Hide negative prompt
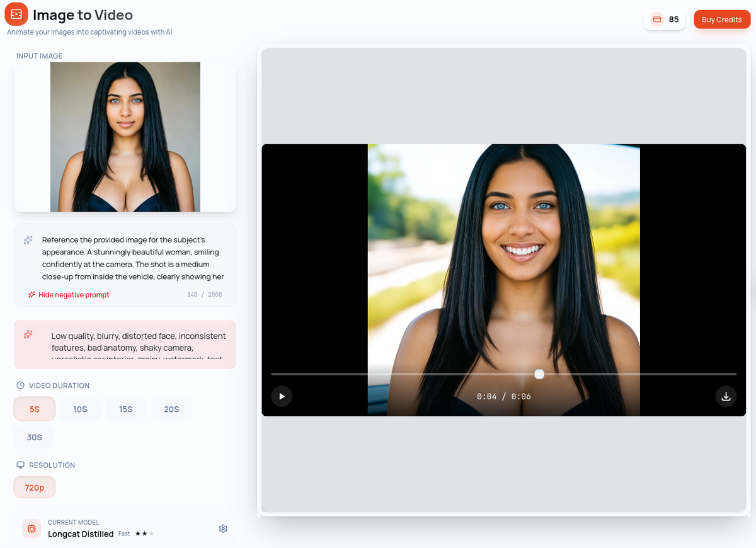Image resolution: width=756 pixels, height=548 pixels. pos(69,295)
